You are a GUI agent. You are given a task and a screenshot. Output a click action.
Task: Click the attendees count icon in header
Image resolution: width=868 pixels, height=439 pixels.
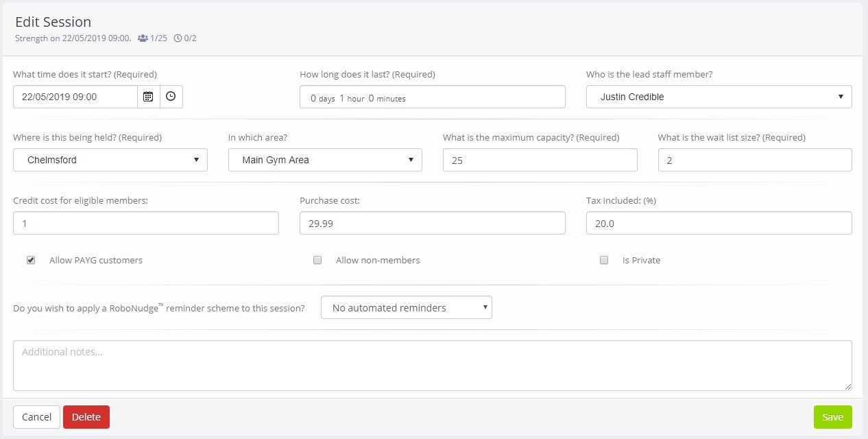[143, 38]
